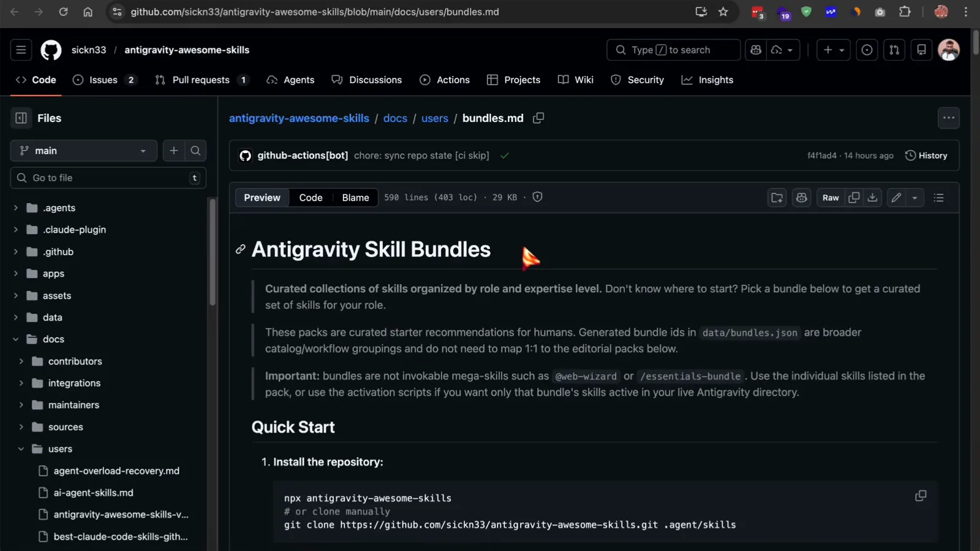
Task: Open History of bundles.md
Action: coord(926,156)
